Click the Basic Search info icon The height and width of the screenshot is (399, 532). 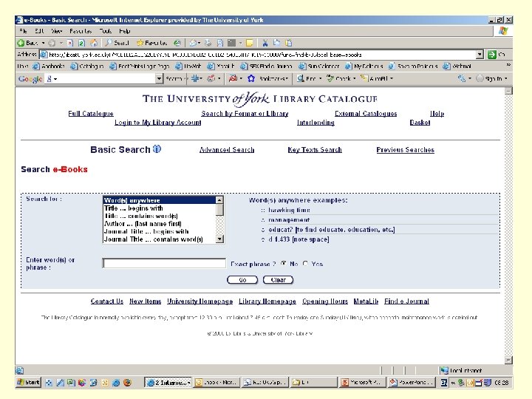click(x=157, y=149)
